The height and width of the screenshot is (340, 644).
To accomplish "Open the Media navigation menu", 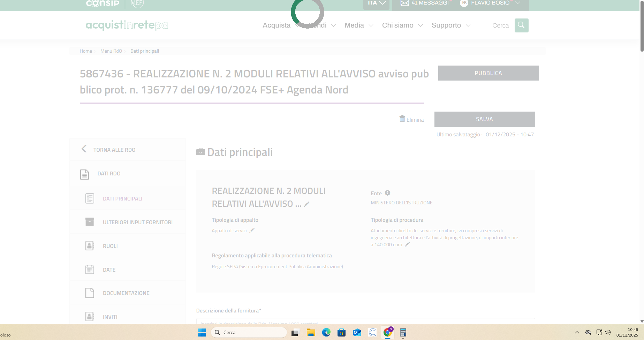I will (x=358, y=25).
